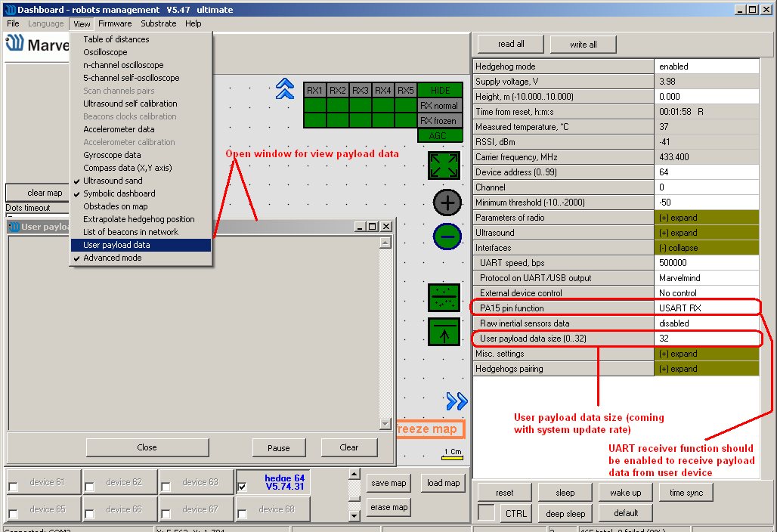Image resolution: width=777 pixels, height=532 pixels.
Task: Click the time sync button
Action: click(686, 493)
